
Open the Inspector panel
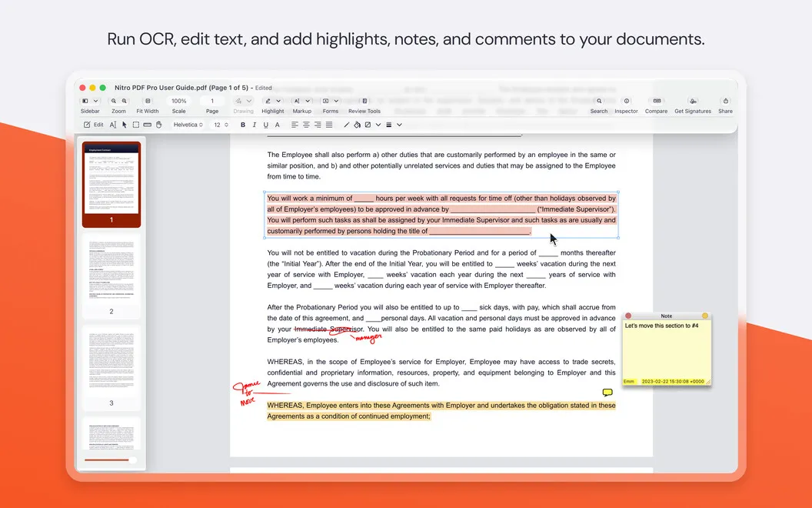[626, 101]
